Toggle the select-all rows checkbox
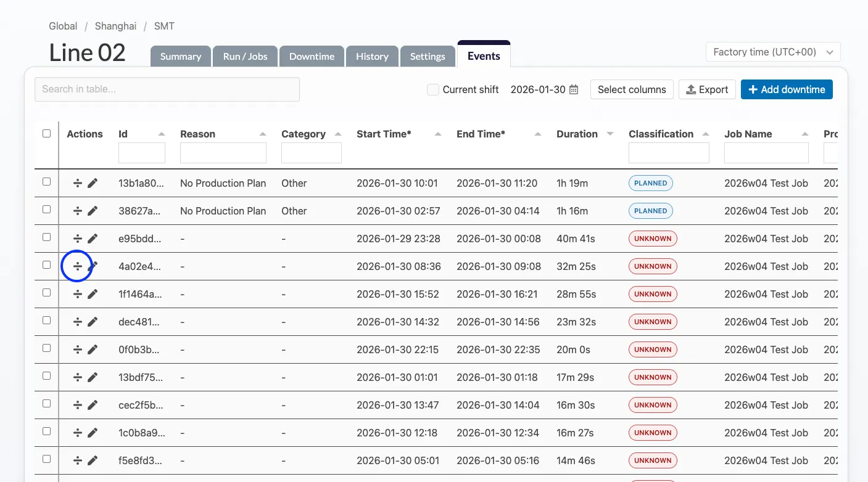The height and width of the screenshot is (482, 868). pyautogui.click(x=46, y=133)
